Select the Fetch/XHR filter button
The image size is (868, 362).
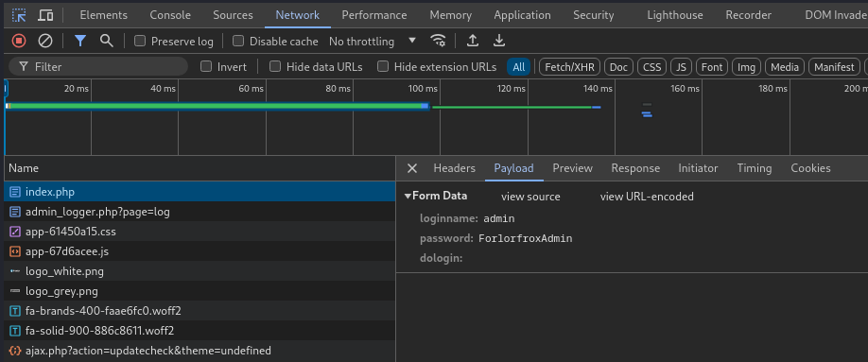pyautogui.click(x=569, y=67)
